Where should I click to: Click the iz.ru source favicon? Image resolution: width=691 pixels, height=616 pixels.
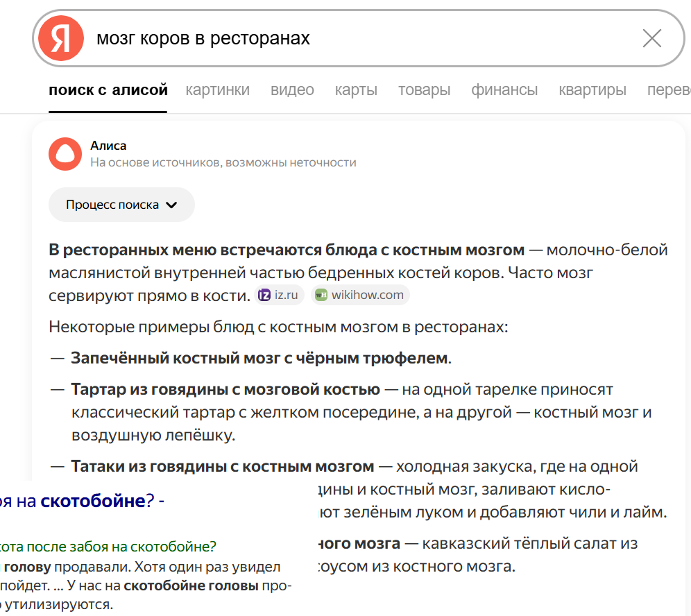(x=264, y=295)
